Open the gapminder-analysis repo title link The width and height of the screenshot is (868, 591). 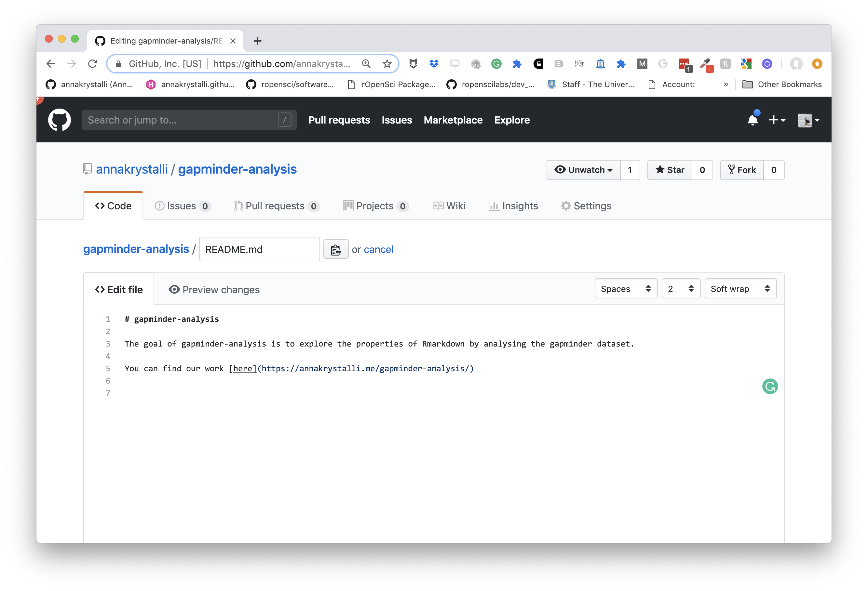pos(237,169)
